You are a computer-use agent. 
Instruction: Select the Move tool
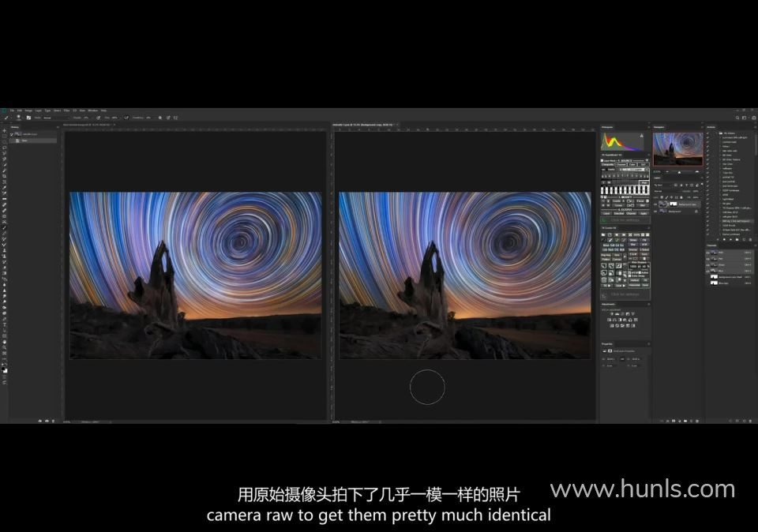(5, 130)
